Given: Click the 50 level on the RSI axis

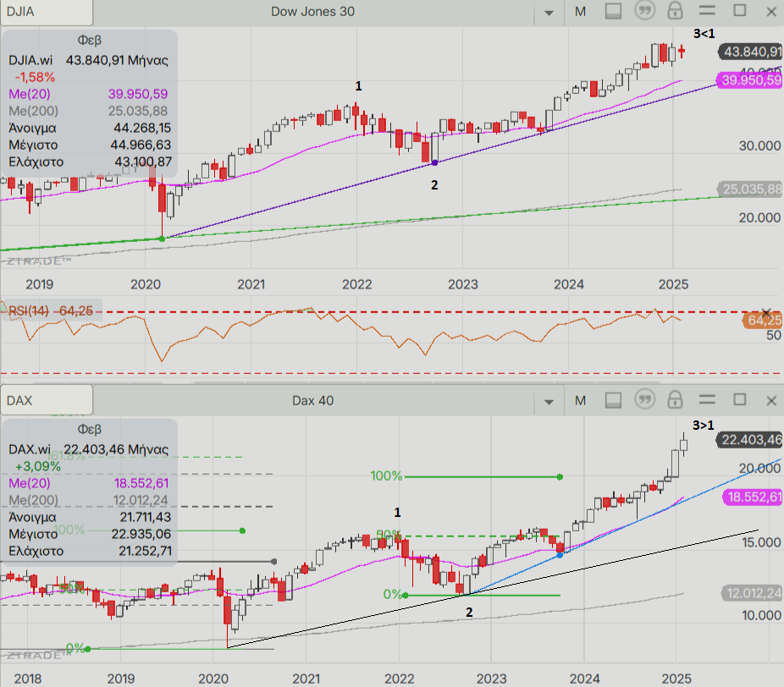Looking at the screenshot, I should coord(773,336).
